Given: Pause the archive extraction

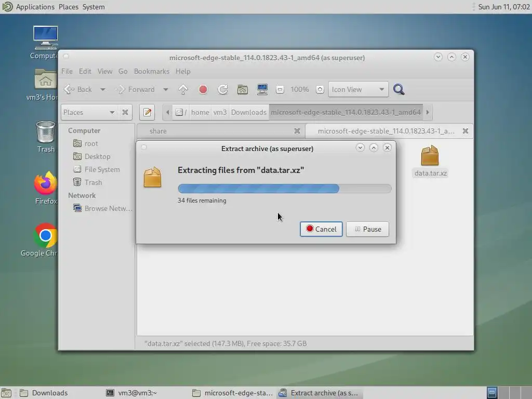Looking at the screenshot, I should click(x=367, y=229).
